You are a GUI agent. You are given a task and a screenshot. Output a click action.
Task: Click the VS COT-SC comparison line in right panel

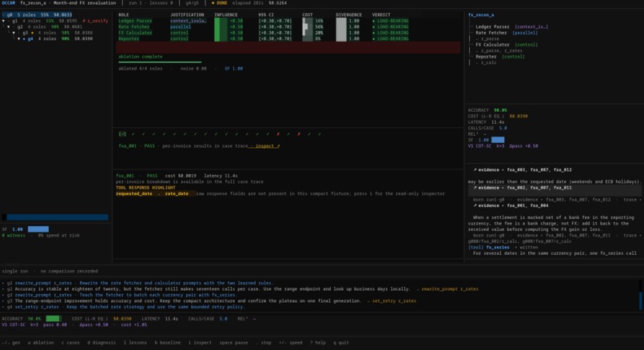click(x=503, y=145)
